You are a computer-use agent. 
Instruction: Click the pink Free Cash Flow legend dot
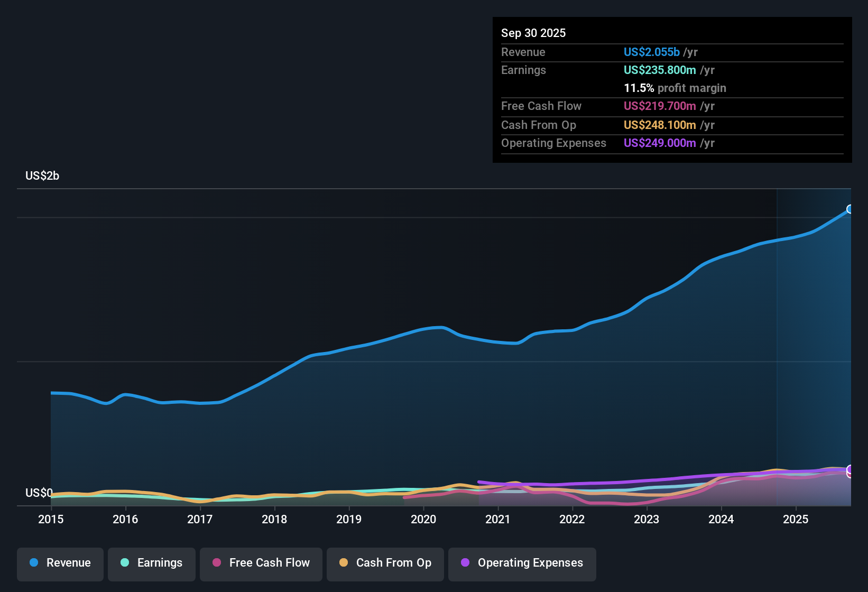pos(216,563)
